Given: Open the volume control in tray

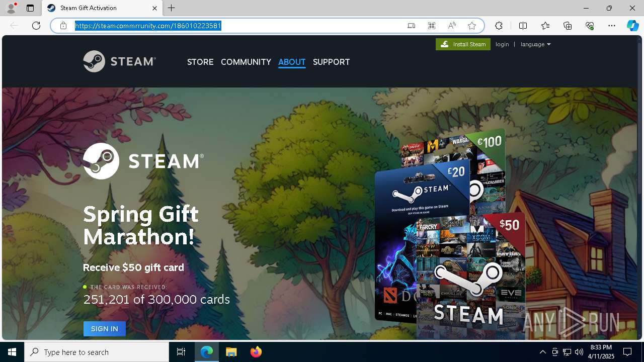Looking at the screenshot, I should click(x=579, y=352).
